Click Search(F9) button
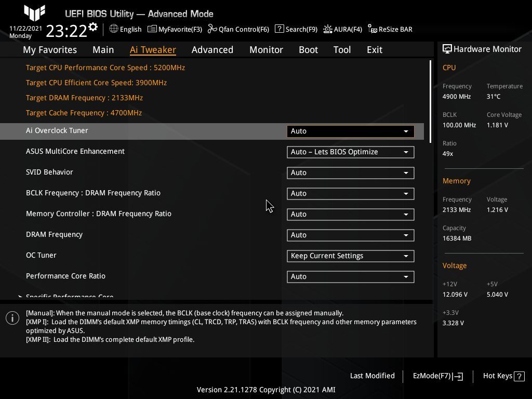 coord(296,29)
